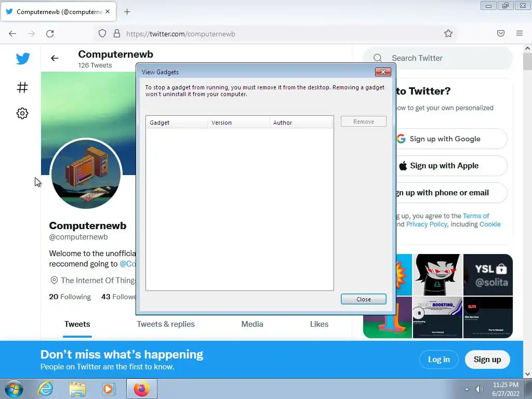
Task: Open the Save to Pocket icon
Action: point(501,33)
